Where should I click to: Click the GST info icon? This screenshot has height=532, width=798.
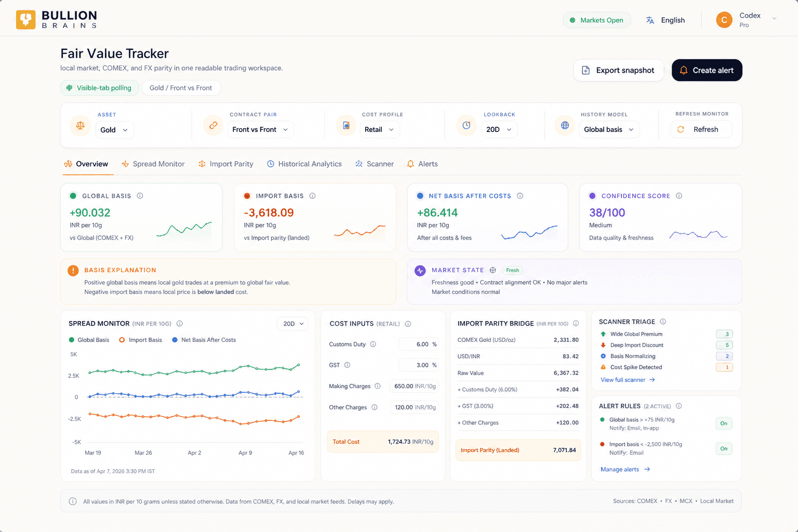(x=347, y=365)
